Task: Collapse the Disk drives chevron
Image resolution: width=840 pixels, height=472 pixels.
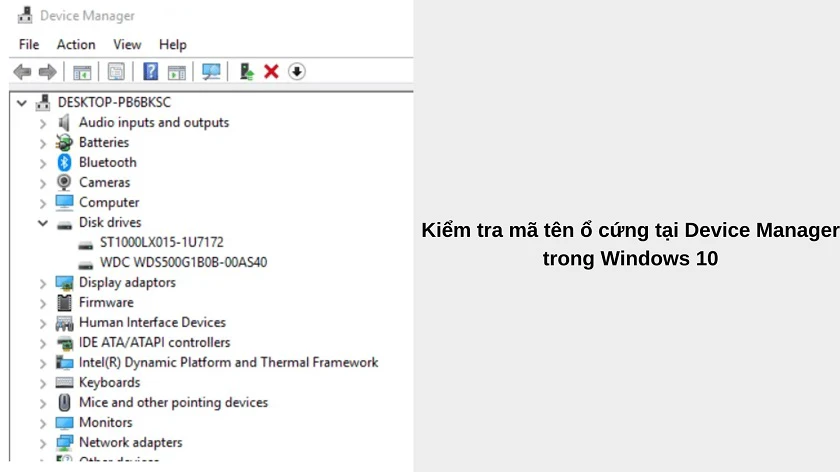Action: (43, 223)
